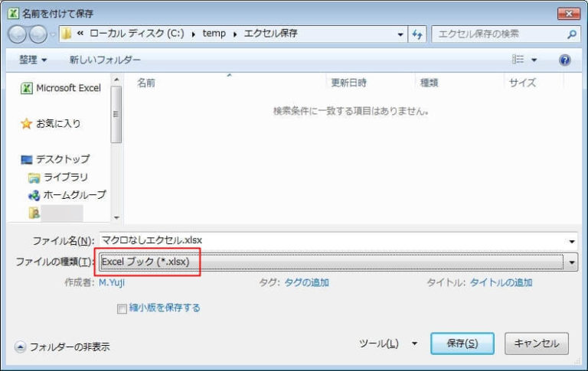Toggle 縮小版を保存する checkbox
588x371 pixels.
122,309
